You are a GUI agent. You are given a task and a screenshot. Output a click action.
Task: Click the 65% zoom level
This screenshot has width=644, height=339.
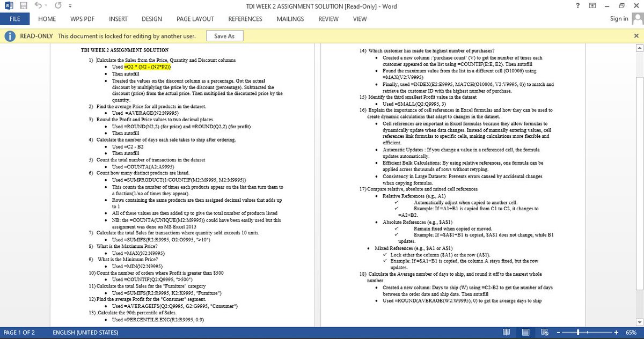[632, 333]
